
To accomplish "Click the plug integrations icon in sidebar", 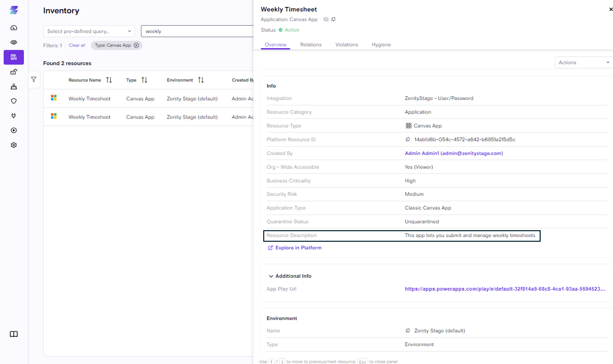I will click(14, 116).
